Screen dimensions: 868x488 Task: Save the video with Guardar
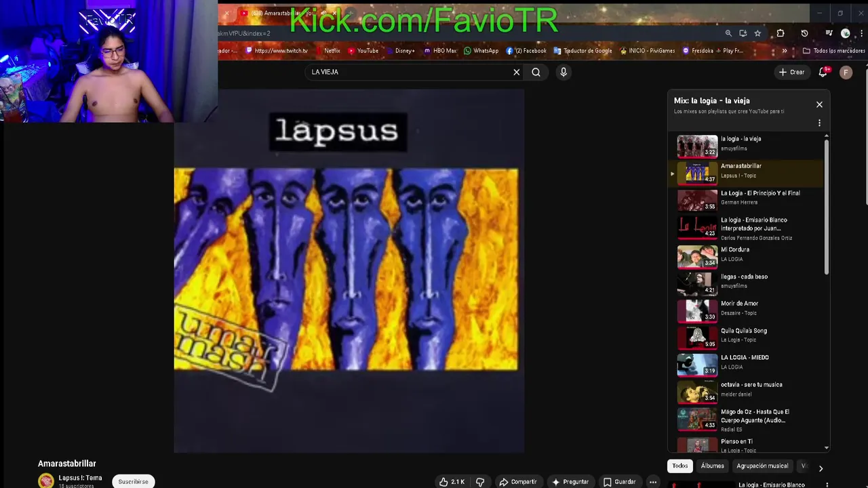tap(619, 482)
